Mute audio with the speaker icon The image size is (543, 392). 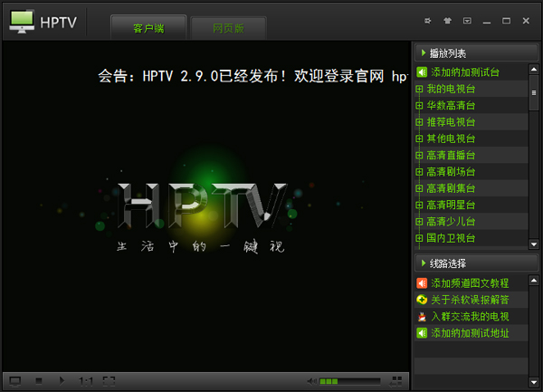(x=311, y=381)
